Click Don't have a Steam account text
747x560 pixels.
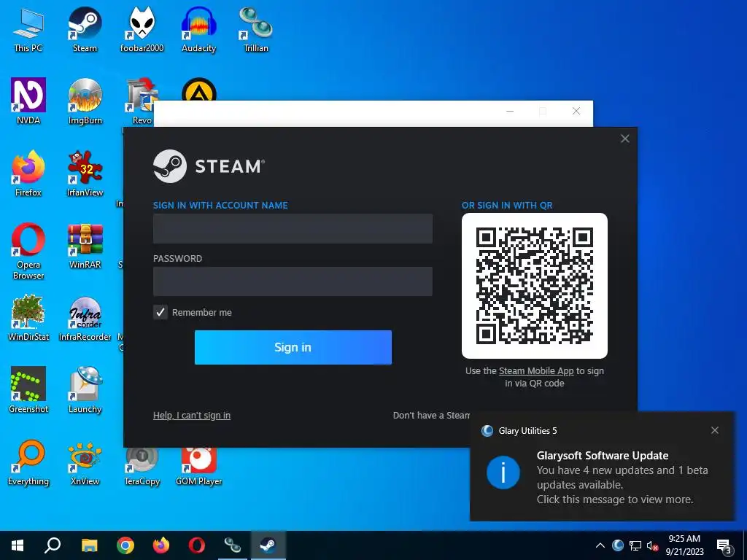coord(431,415)
